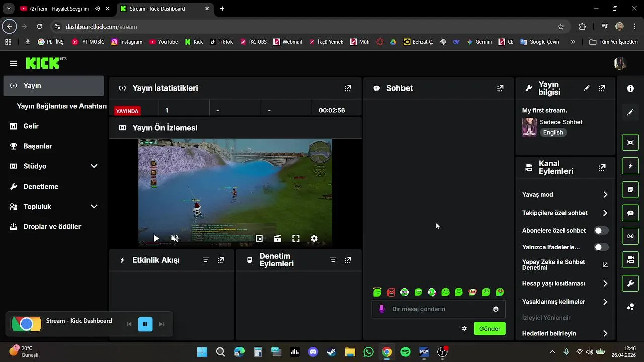Enable picture-in-picture on stream preview
Viewport: 644px width, 362px height.
point(259,239)
